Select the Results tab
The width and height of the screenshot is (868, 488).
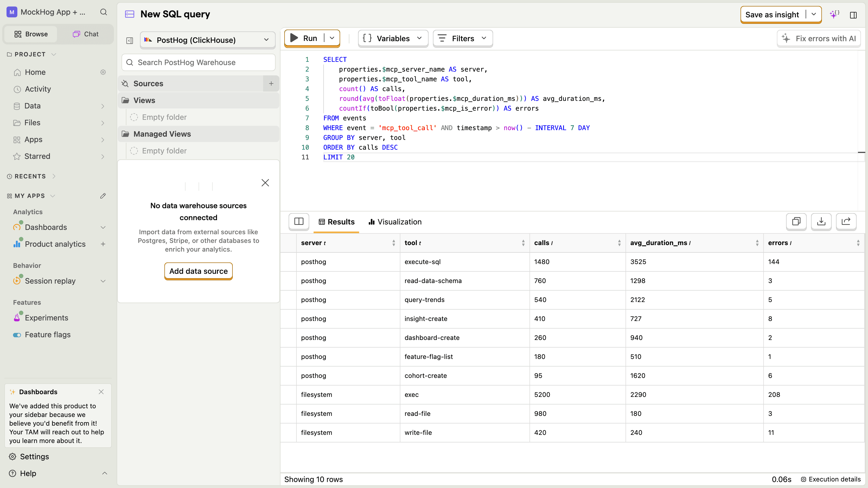[336, 221]
